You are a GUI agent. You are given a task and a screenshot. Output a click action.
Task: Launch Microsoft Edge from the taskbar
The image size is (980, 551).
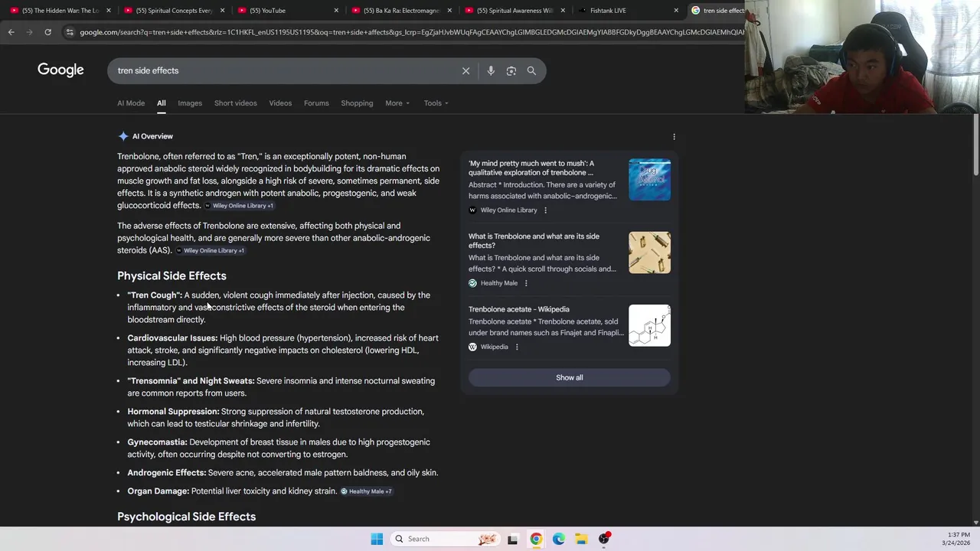pos(559,539)
